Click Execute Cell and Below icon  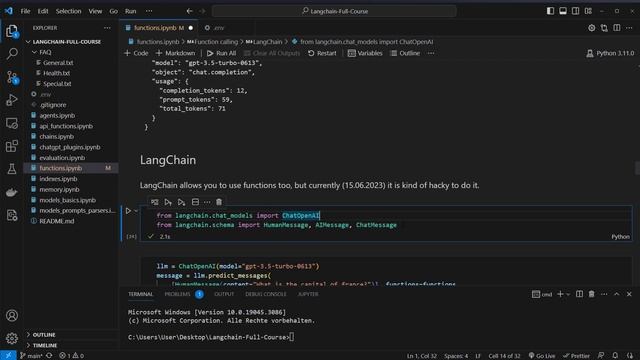click(182, 202)
